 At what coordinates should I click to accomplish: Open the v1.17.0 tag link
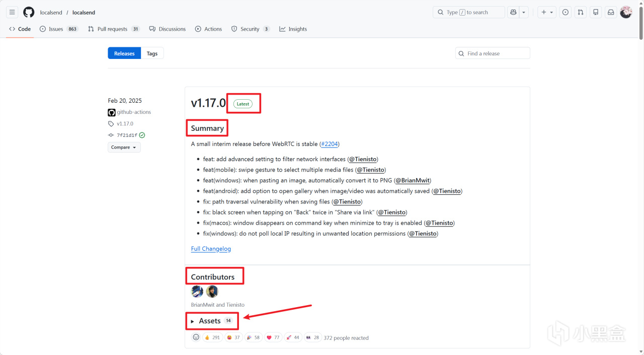[x=125, y=124]
